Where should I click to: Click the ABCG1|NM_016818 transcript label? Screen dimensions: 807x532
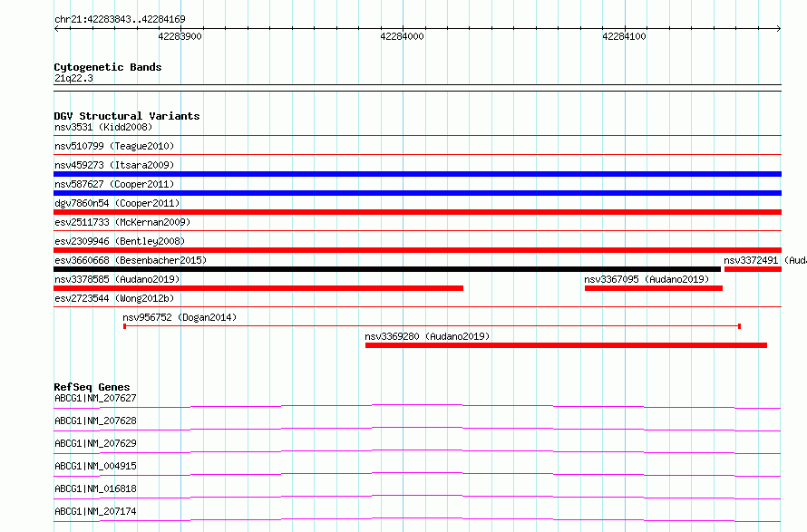point(95,488)
